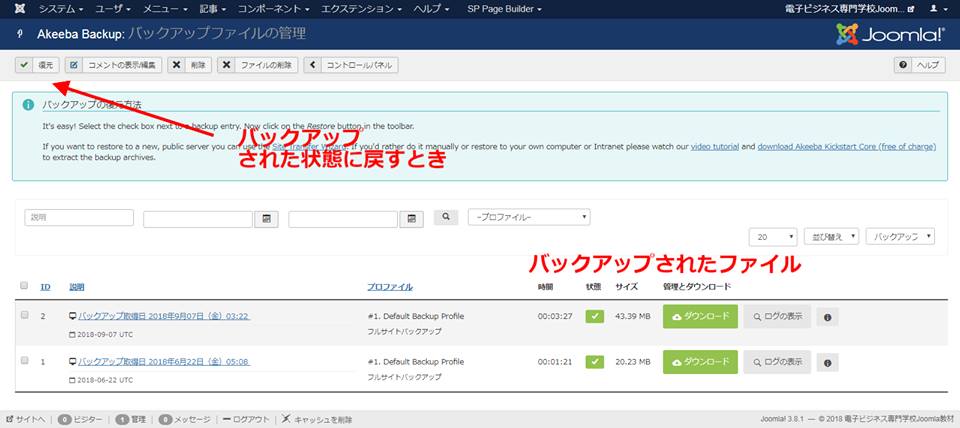Open the 電子ビジネス専門学校Joom... site link
Screen dimensions: 960x428
[850, 9]
